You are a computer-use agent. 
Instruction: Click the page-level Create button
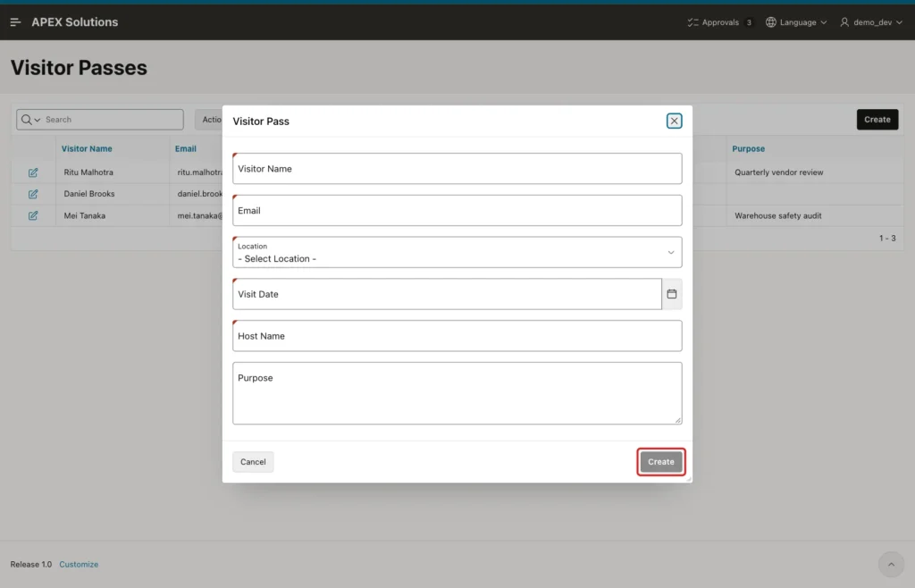click(877, 120)
